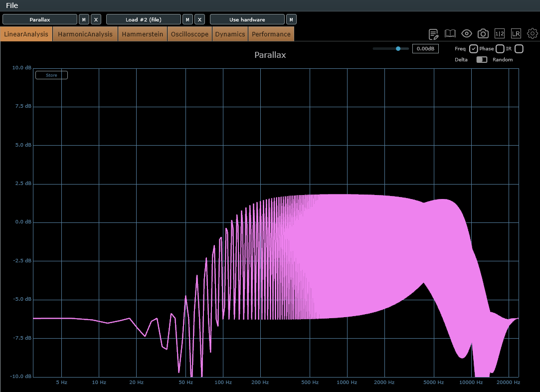Remove Parallax slot with X button

[96, 19]
